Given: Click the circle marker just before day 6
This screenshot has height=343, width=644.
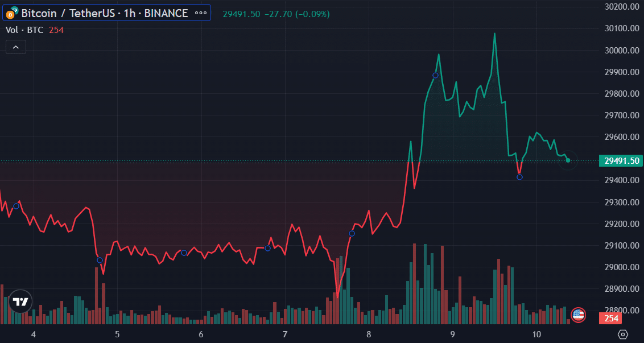Looking at the screenshot, I should (184, 253).
